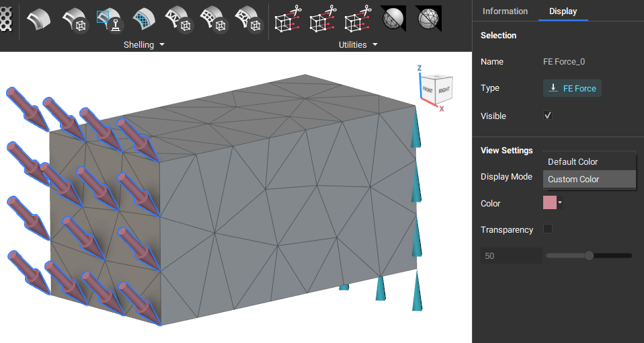Choose Custom Color from Display Mode list
This screenshot has width=644, height=343.
point(590,179)
